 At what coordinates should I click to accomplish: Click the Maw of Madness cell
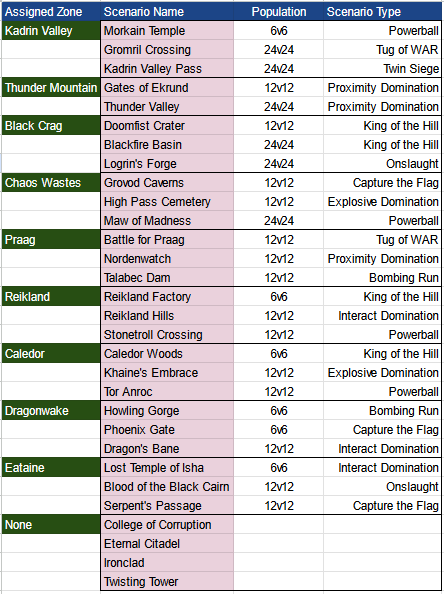(167, 220)
